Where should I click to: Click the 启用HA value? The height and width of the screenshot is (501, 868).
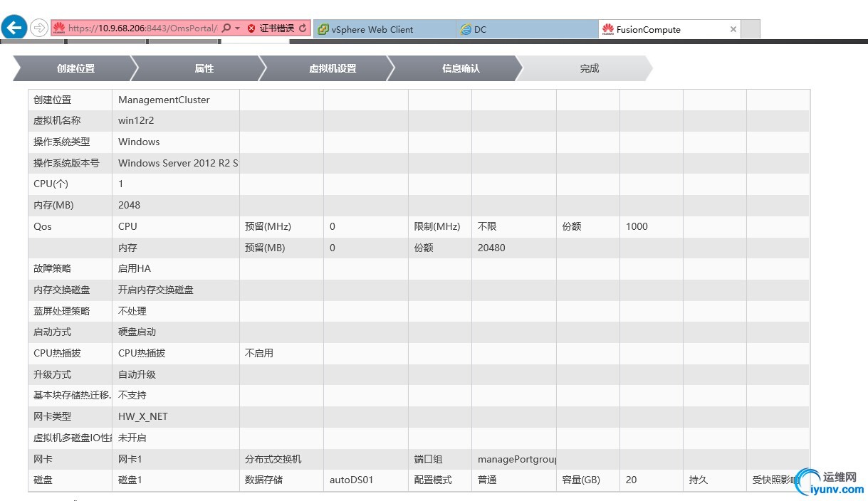click(135, 268)
